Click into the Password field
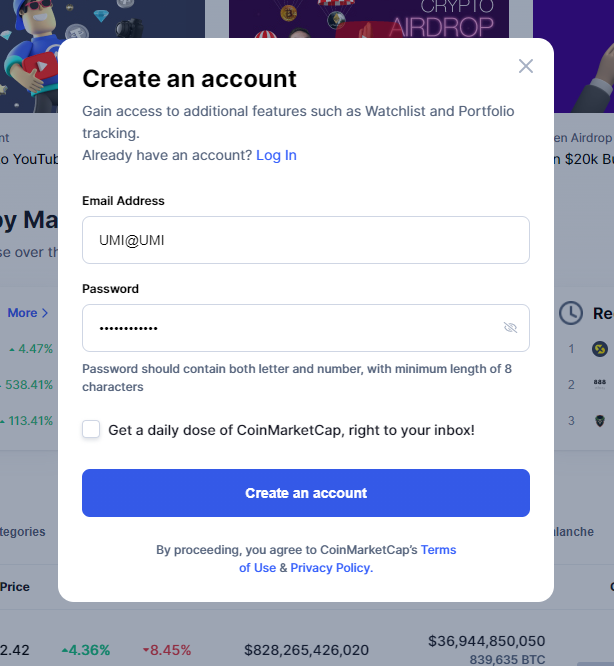 click(290, 328)
